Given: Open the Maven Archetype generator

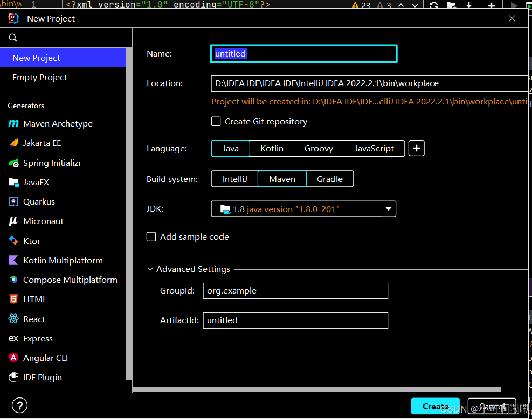Looking at the screenshot, I should 58,124.
